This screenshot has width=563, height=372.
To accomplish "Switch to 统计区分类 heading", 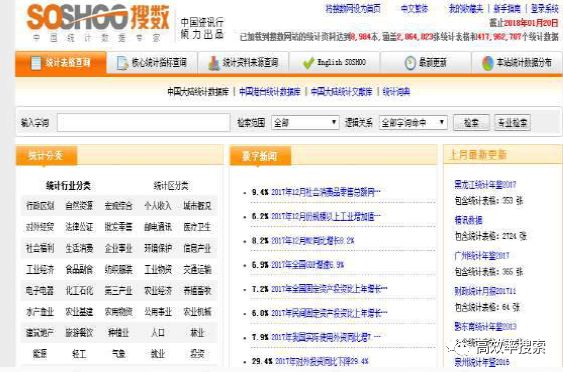I will [x=171, y=186].
